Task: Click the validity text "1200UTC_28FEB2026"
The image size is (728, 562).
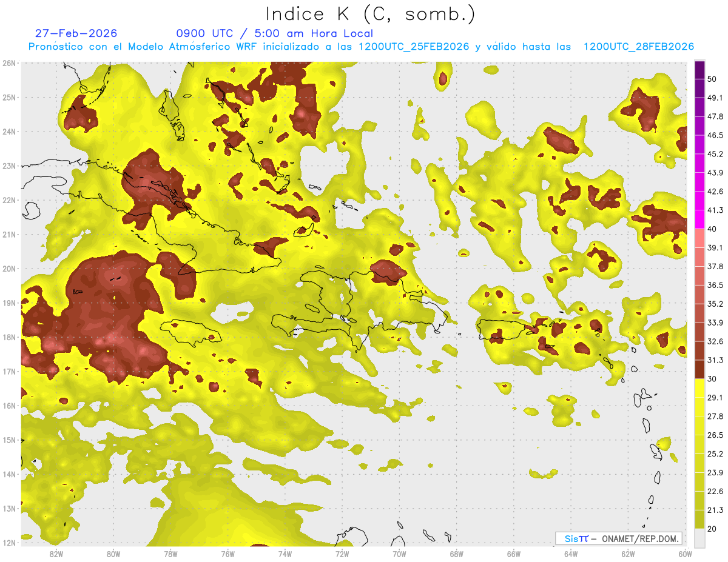Action: 639,47
